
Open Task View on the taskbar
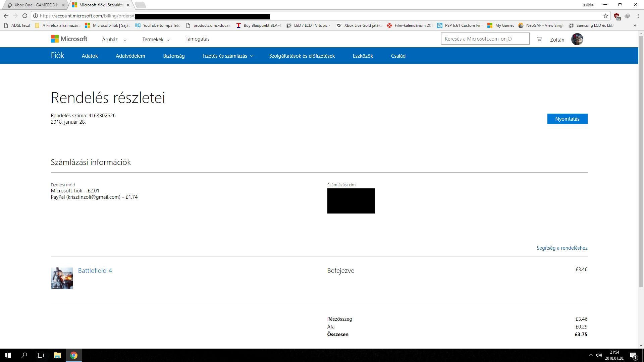[40, 355]
